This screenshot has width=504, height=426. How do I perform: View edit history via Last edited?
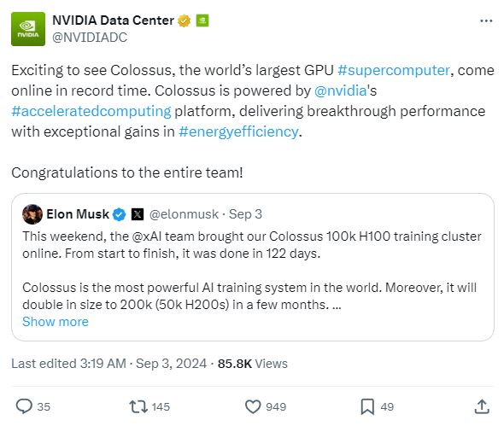pyautogui.click(x=69, y=364)
